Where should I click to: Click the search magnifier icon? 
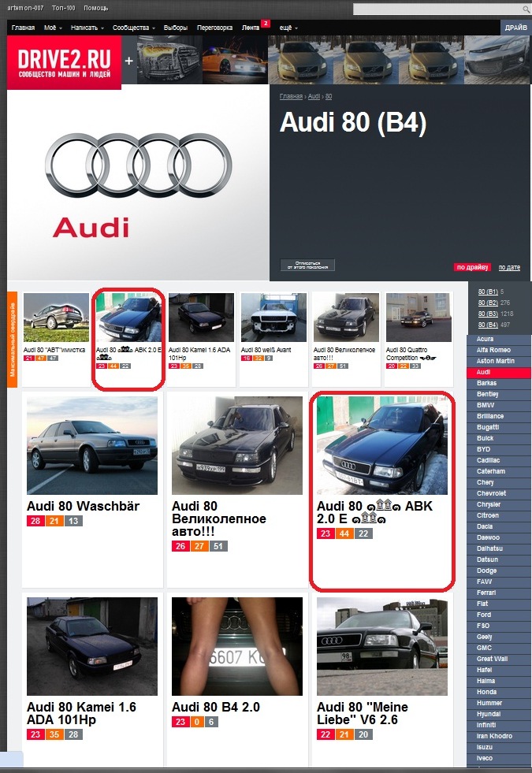click(526, 9)
